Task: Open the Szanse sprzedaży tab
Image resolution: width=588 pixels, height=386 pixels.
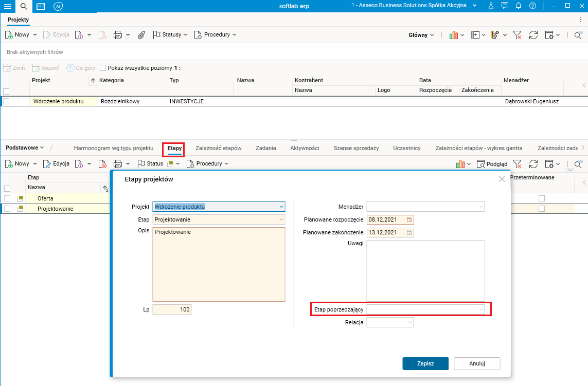Action: 357,148
